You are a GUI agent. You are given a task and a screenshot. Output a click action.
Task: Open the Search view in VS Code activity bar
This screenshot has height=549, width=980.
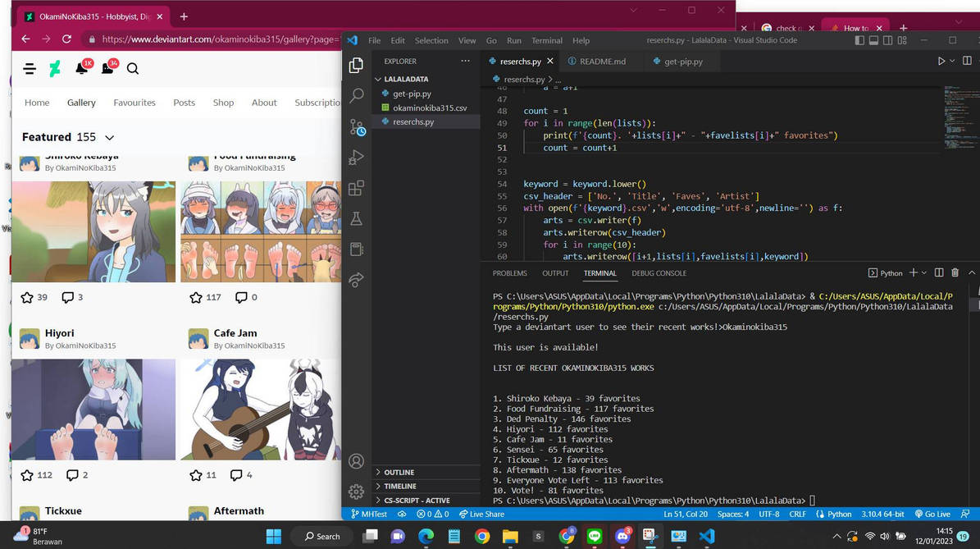pyautogui.click(x=356, y=96)
